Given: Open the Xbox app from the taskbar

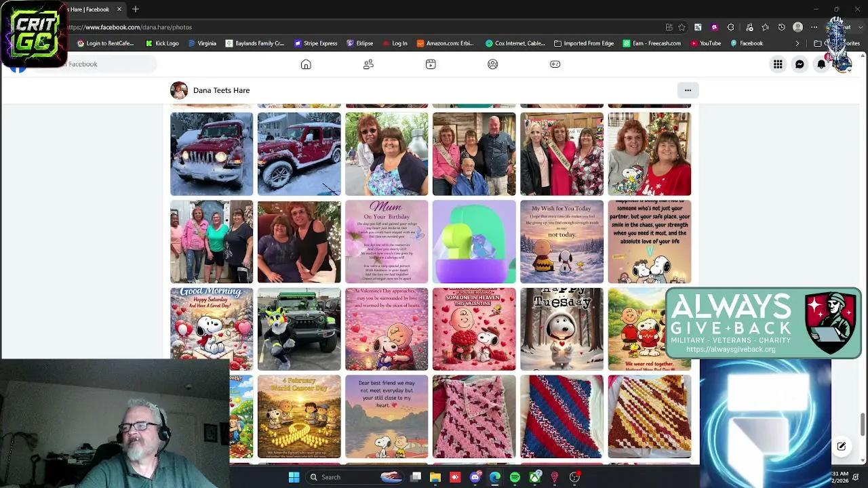Looking at the screenshot, I should [x=535, y=477].
